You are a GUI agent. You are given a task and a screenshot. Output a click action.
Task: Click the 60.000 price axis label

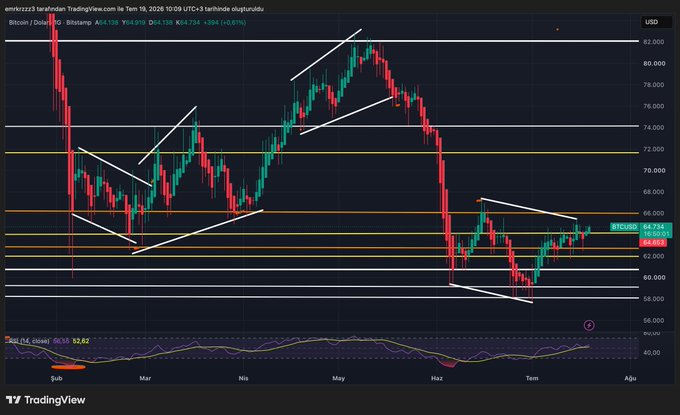654,278
